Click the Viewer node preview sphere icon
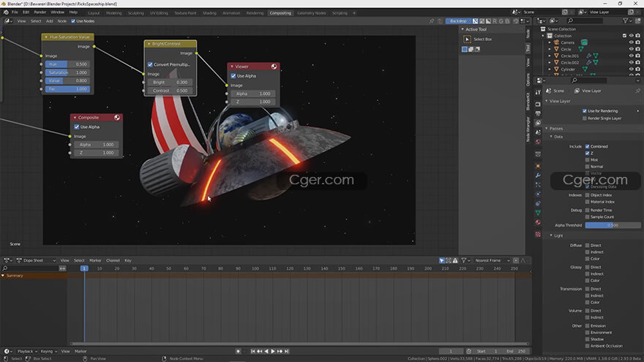 (274, 67)
